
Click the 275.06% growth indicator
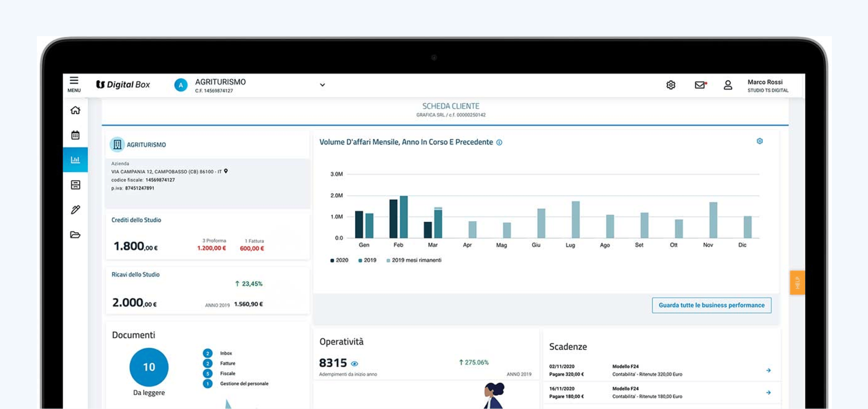click(474, 362)
